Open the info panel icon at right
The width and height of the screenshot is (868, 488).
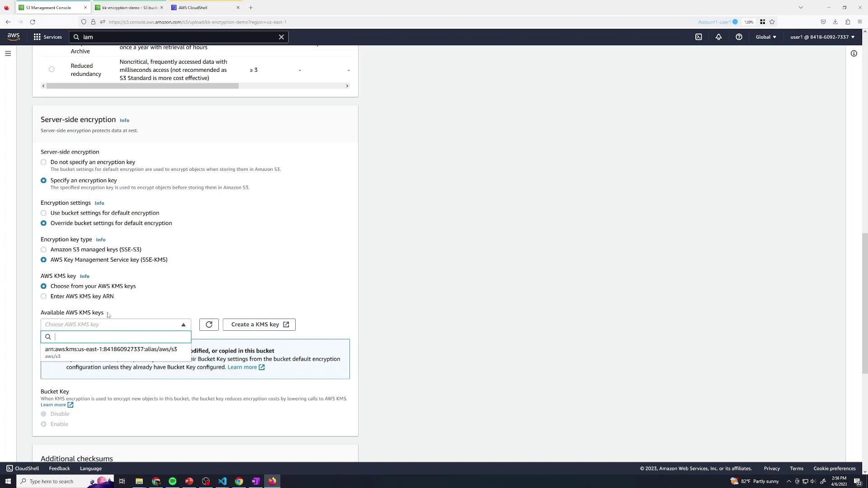tap(854, 53)
